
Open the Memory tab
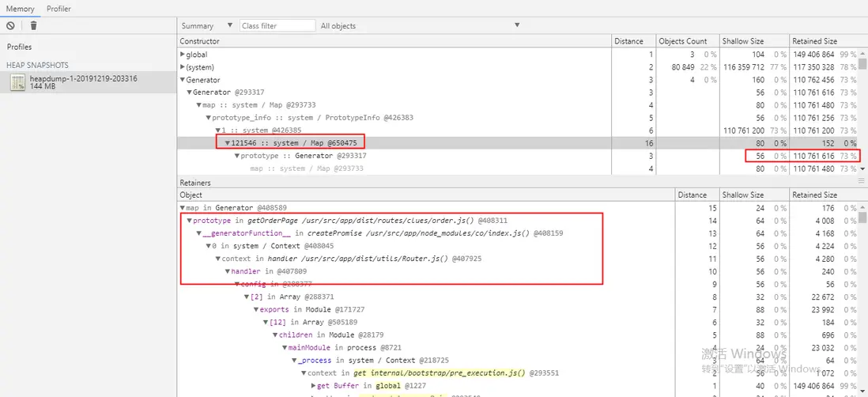(x=21, y=9)
